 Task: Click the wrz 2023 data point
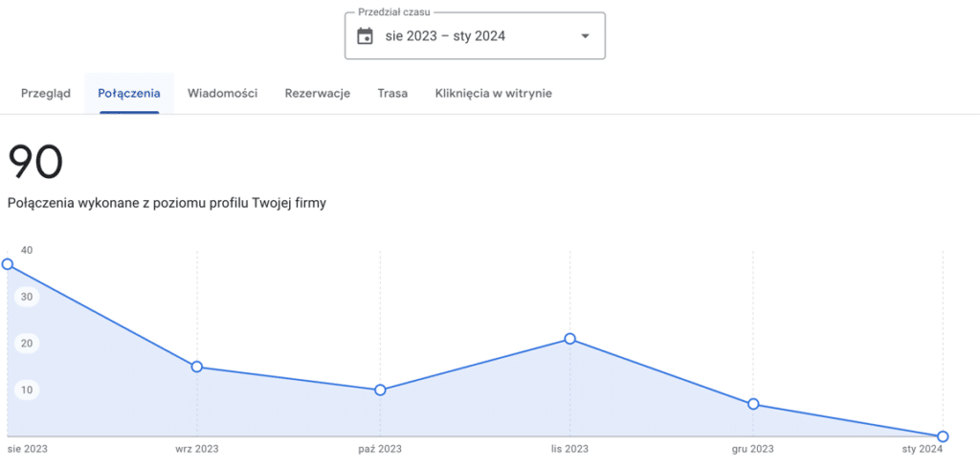click(196, 367)
